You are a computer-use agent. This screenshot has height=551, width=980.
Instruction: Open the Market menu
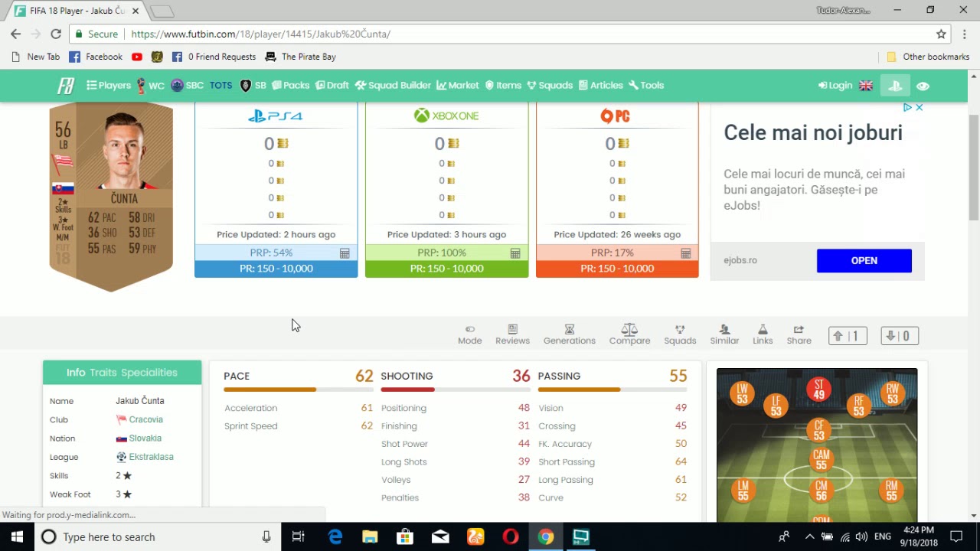coord(458,86)
